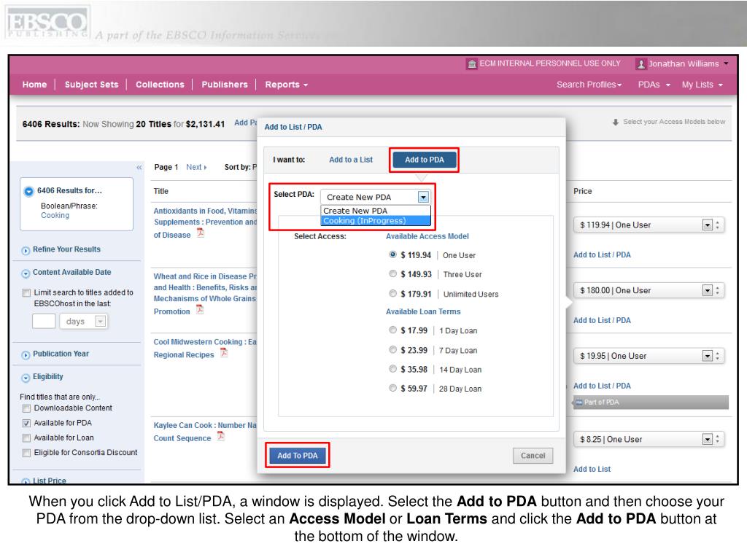Image resolution: width=747 pixels, height=560 pixels.
Task: Click the EBSCO Publishing logo
Action: coord(46,23)
